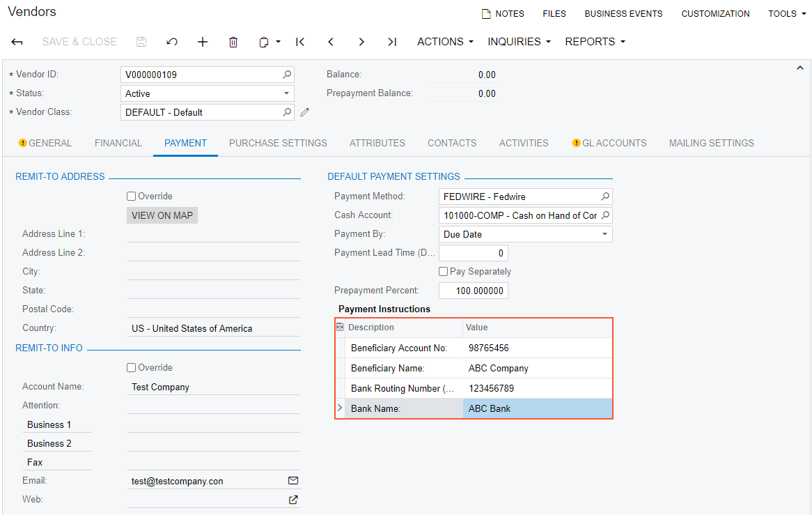
Task: Click the delete trash can icon
Action: pos(233,42)
